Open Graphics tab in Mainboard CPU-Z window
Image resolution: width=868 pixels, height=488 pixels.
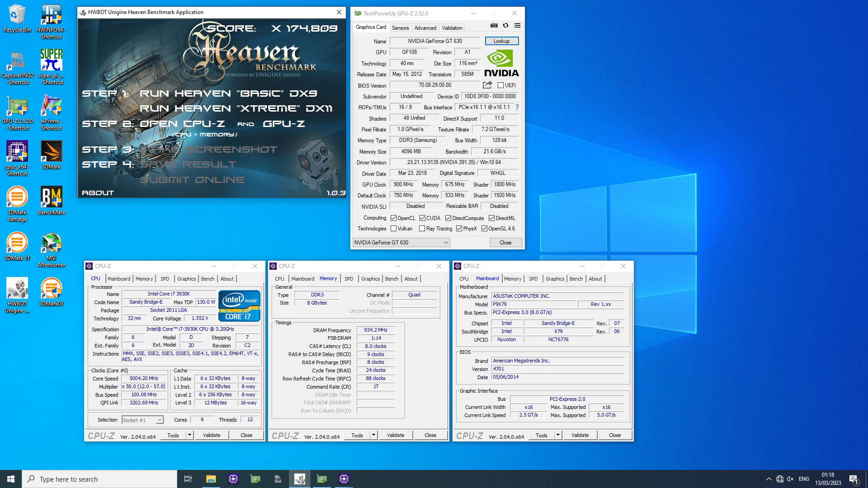555,279
